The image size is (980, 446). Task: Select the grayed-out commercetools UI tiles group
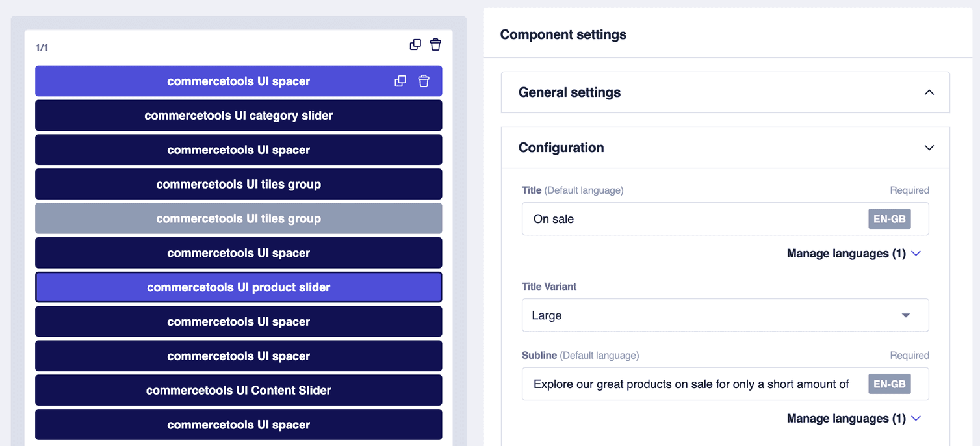tap(238, 218)
